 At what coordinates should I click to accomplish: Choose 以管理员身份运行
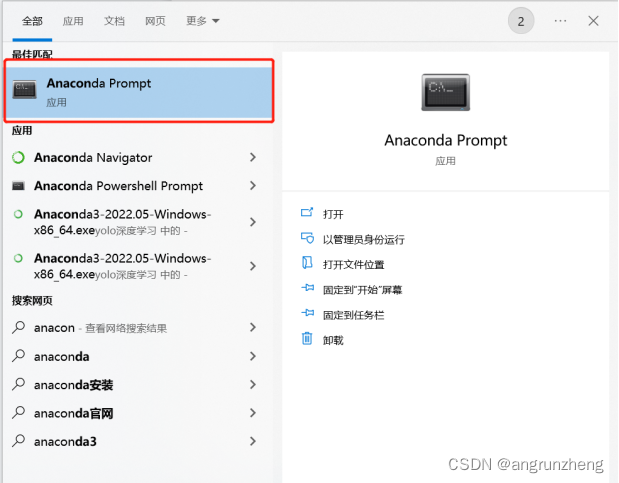pyautogui.click(x=364, y=239)
